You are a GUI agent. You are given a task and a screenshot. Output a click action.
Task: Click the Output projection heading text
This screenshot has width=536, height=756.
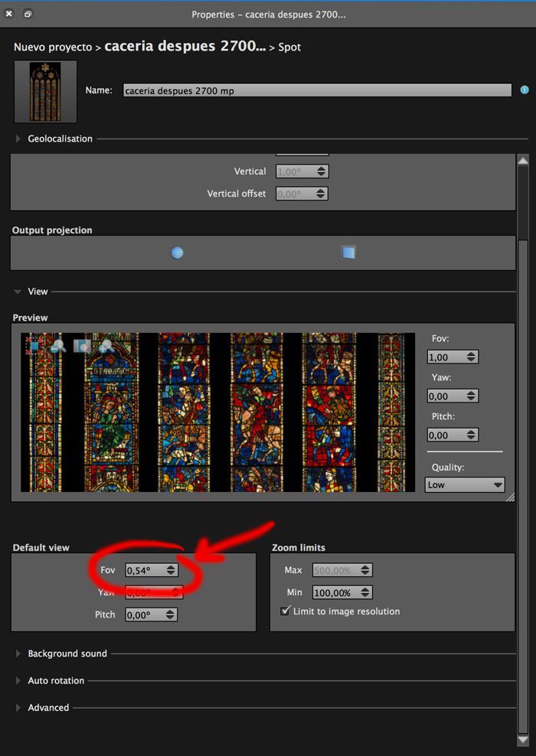click(x=52, y=230)
